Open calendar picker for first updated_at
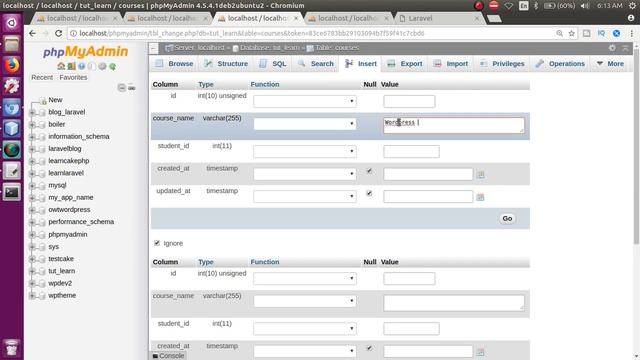Image resolution: width=640 pixels, height=360 pixels. (480, 197)
